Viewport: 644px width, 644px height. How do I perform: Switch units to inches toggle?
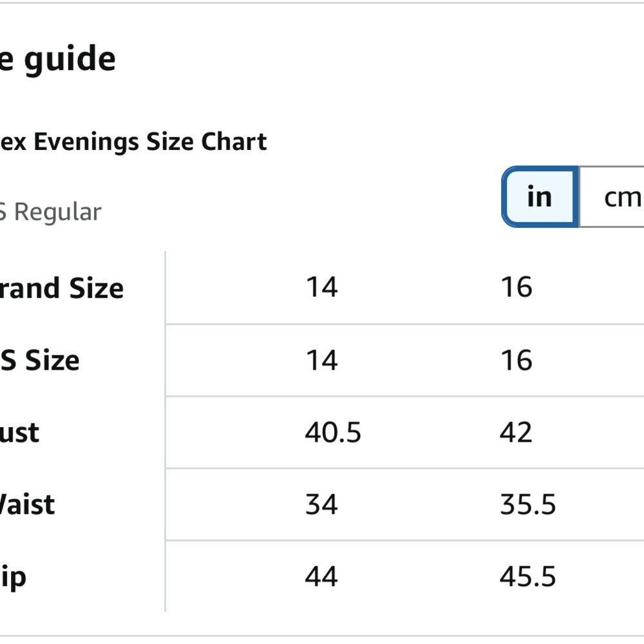coord(540,196)
